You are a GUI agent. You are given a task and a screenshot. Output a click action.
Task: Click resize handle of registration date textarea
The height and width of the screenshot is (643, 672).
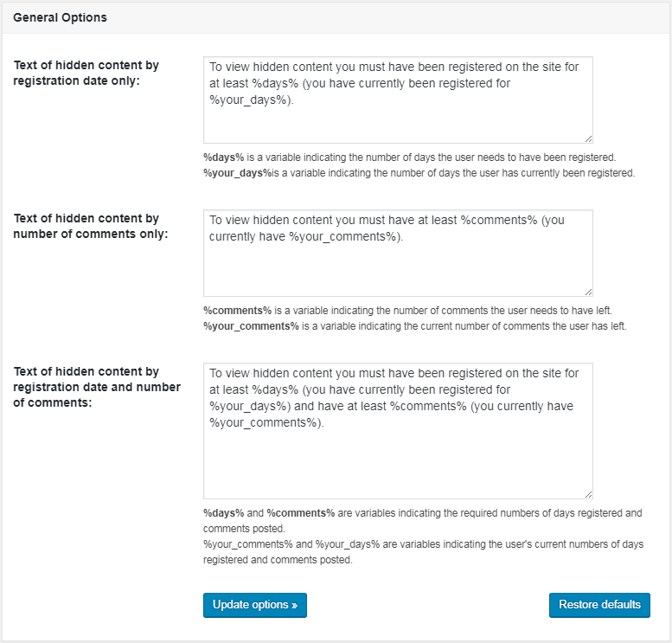(588, 139)
